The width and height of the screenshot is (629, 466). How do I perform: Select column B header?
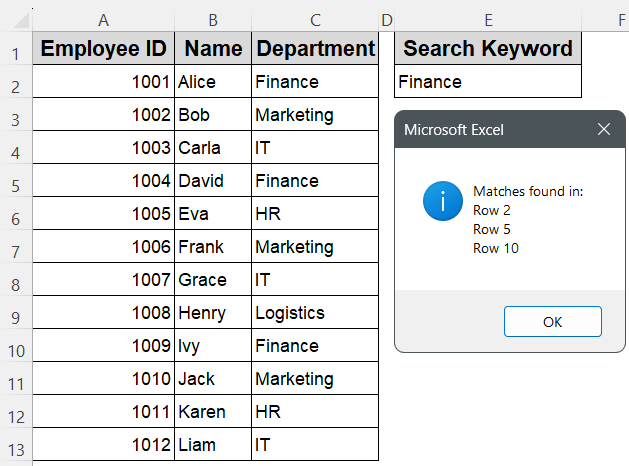click(213, 19)
